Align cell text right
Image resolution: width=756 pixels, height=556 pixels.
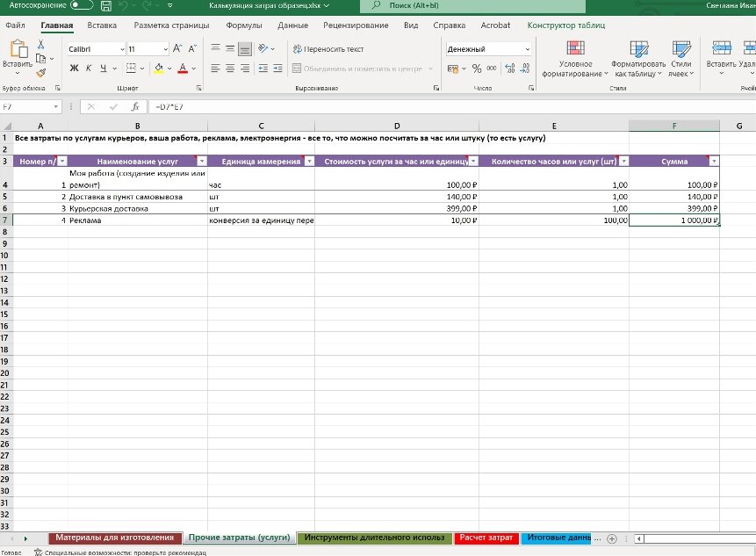pos(245,68)
